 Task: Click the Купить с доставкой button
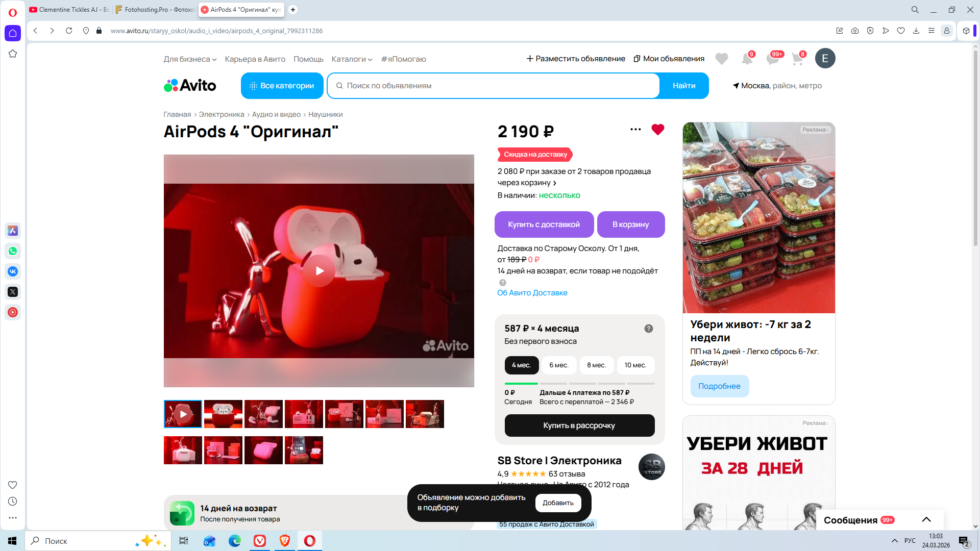pyautogui.click(x=544, y=224)
